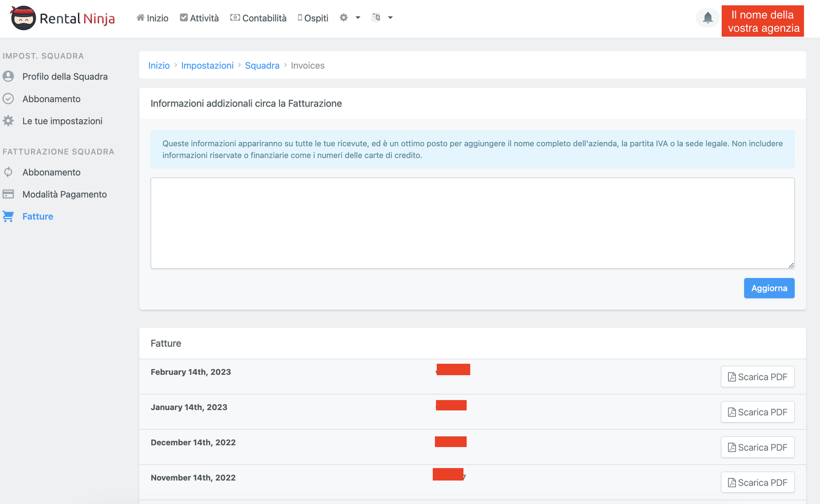Screen dimensions: 820x504
Task: Open the notifications bell
Action: [707, 18]
